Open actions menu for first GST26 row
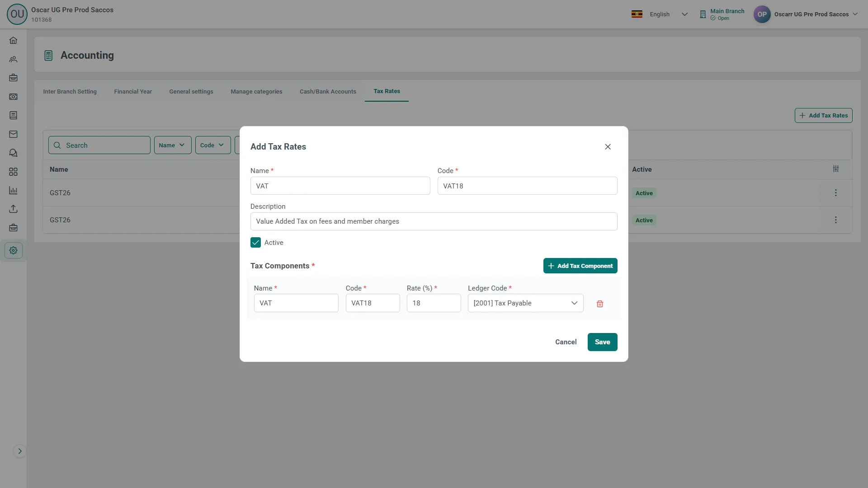 pos(836,193)
